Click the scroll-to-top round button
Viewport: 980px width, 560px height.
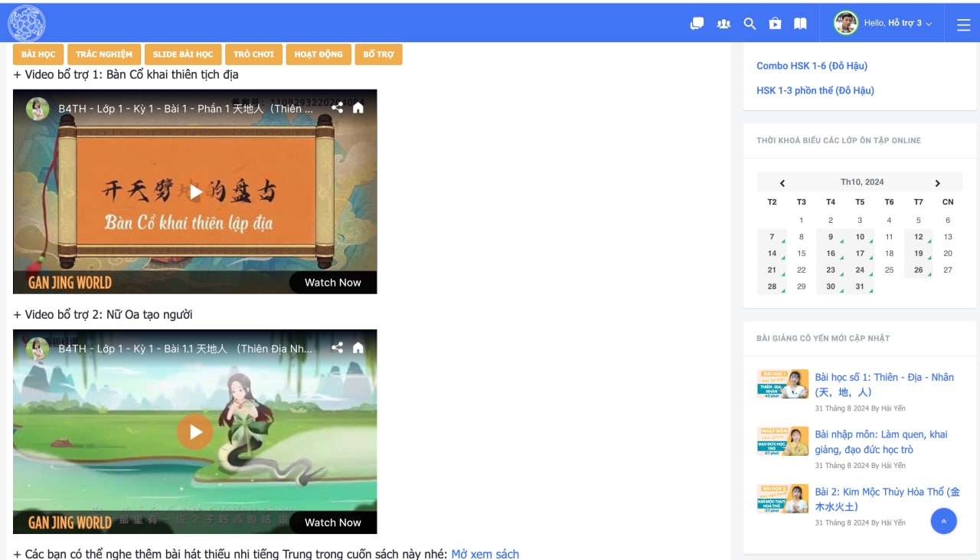943,521
